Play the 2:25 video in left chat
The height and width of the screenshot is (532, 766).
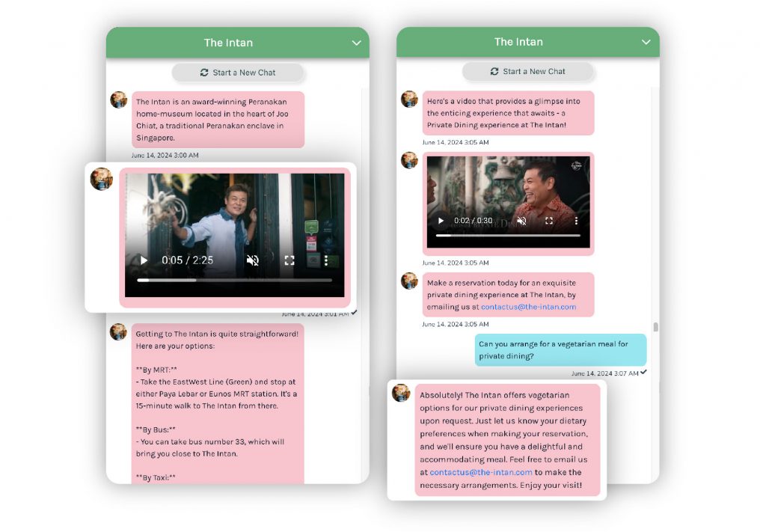pyautogui.click(x=144, y=260)
